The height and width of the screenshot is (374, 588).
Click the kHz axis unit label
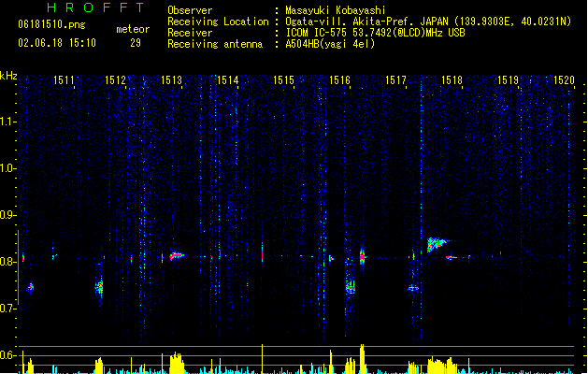[x=8, y=76]
